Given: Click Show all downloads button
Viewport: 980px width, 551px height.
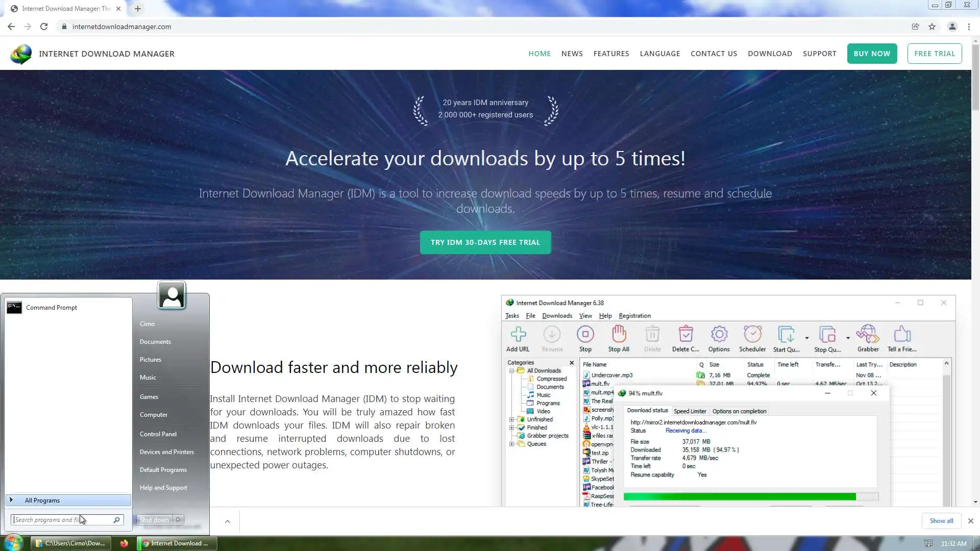Looking at the screenshot, I should click(x=941, y=521).
